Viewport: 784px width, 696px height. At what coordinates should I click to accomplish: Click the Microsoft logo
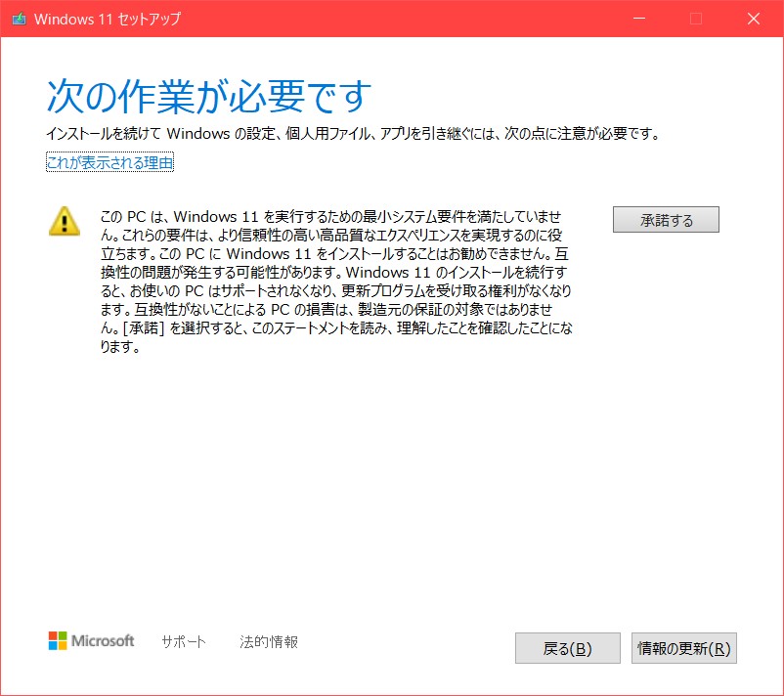tap(91, 640)
